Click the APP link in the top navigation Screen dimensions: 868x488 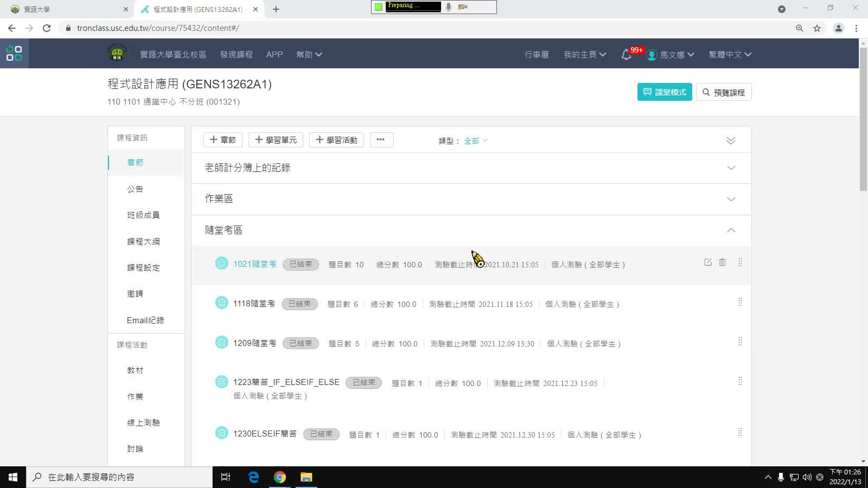pos(275,55)
